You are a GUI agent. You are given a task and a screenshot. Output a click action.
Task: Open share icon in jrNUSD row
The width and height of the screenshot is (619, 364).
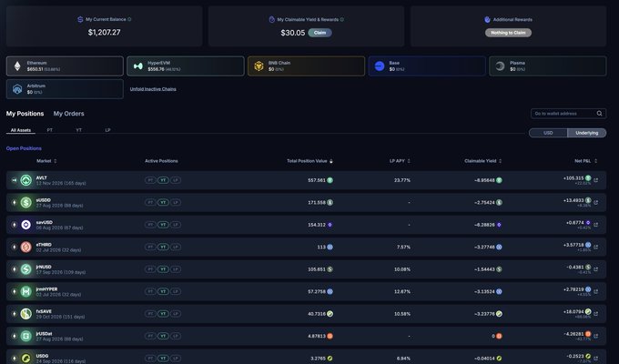pos(595,269)
